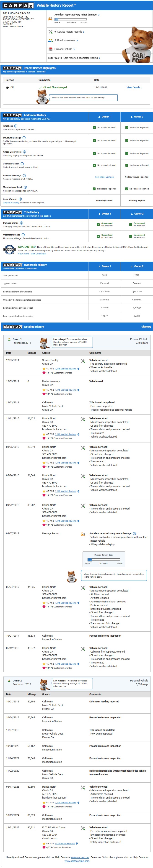Open the Manufacturer Recall info icon
The width and height of the screenshot is (153, 868).
(x=25, y=187)
